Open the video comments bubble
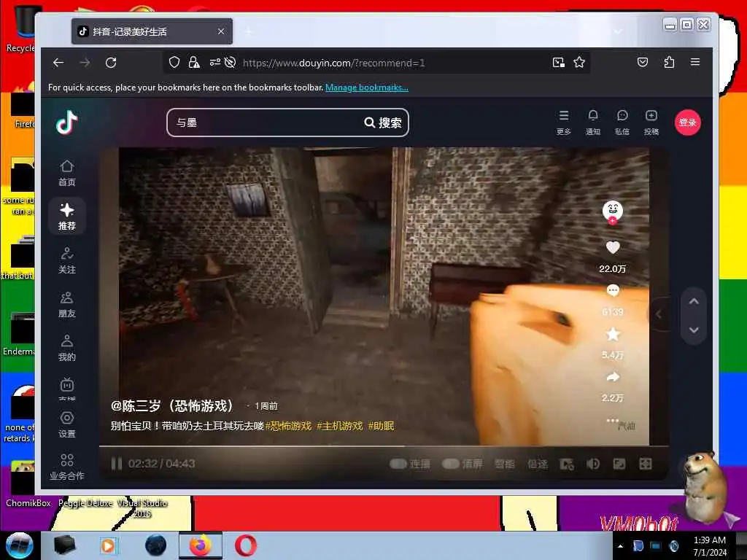The image size is (747, 560). pos(613,290)
